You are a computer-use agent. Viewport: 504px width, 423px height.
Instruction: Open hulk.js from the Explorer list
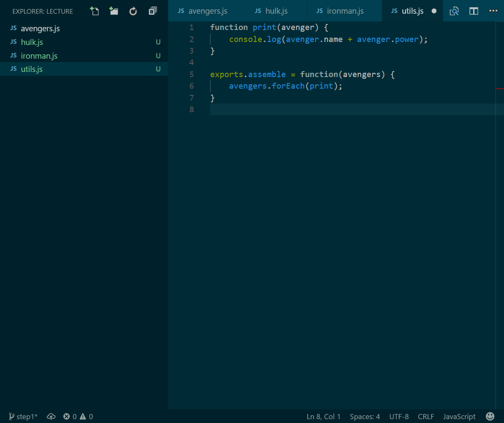tap(84, 42)
